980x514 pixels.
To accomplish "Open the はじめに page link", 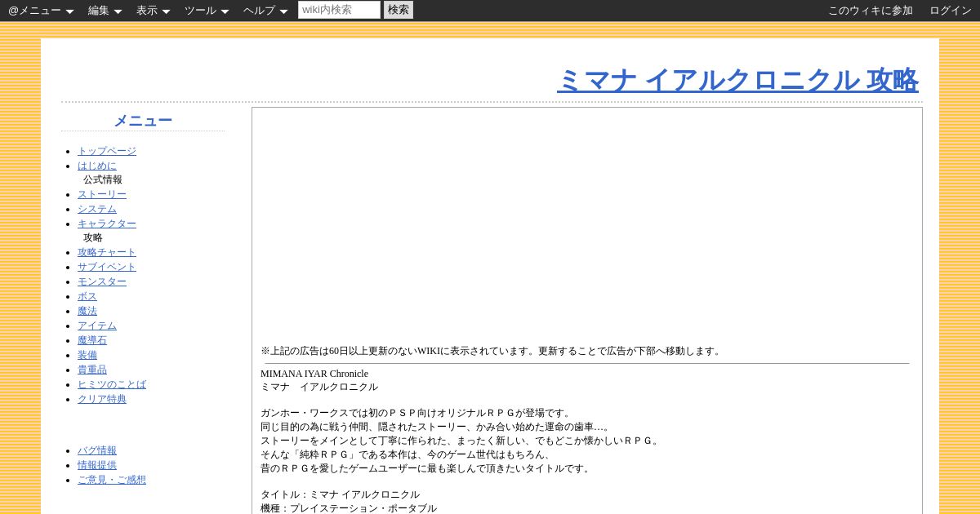I will pos(97,166).
